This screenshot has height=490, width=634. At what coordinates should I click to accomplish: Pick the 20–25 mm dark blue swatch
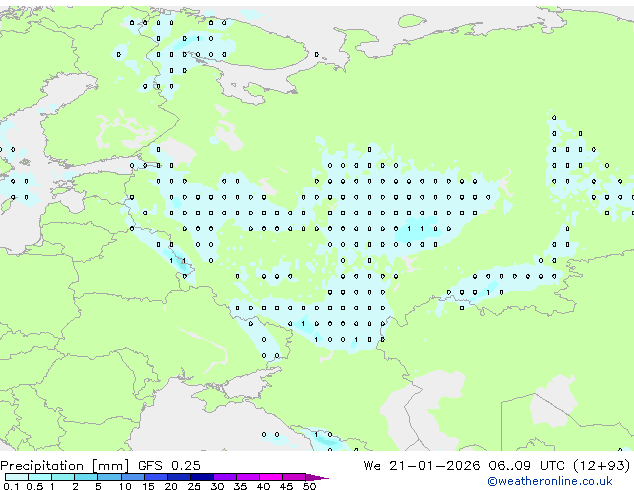[x=178, y=477]
